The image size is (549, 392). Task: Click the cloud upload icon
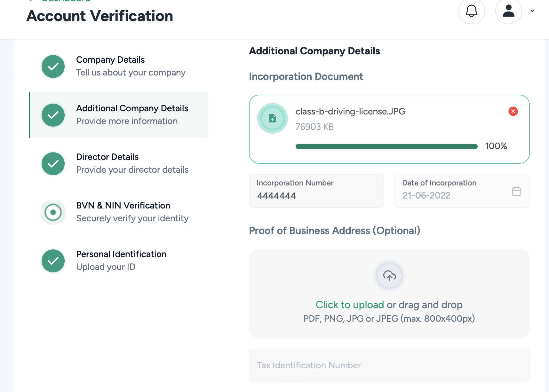[x=389, y=276]
